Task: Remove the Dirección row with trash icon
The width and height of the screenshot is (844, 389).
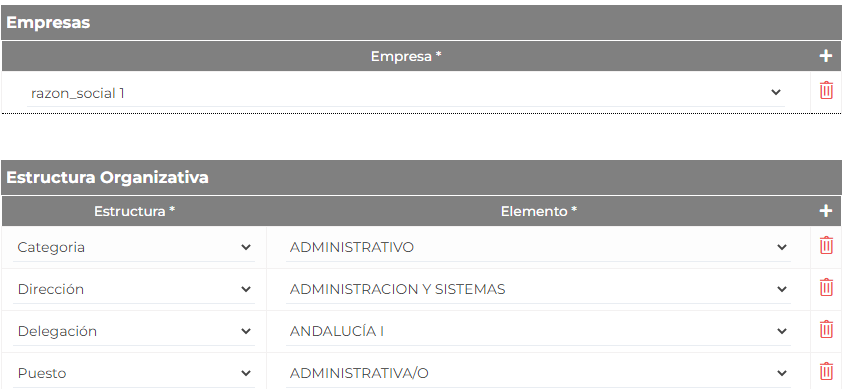Action: [x=826, y=287]
